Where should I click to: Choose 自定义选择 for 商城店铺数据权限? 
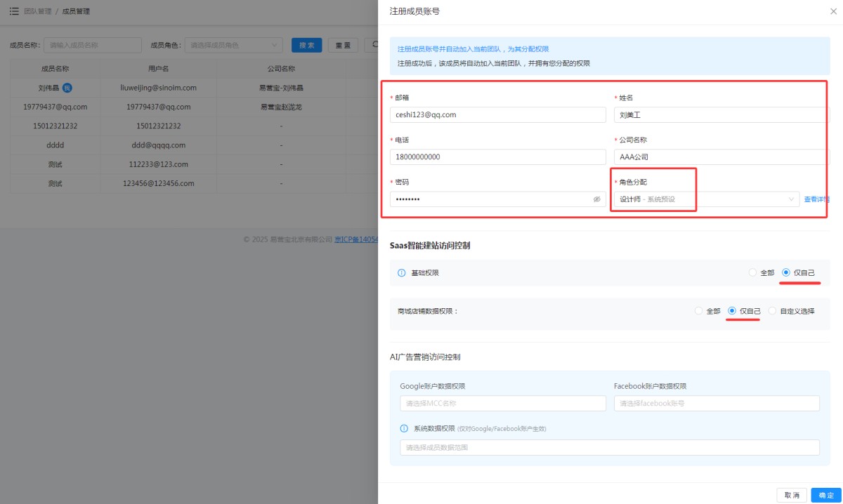[772, 311]
